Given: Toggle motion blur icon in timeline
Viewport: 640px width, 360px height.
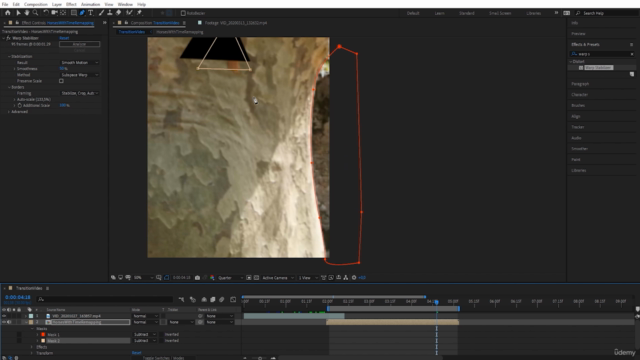Looking at the screenshot, I should 222,299.
